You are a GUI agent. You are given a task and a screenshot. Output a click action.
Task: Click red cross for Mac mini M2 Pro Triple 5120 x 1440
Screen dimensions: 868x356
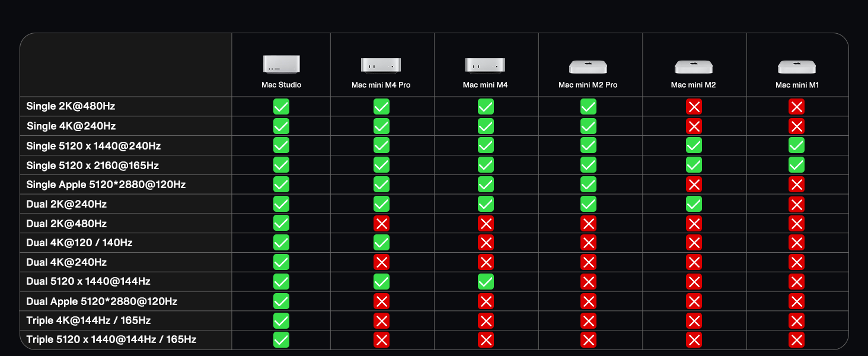[588, 340]
